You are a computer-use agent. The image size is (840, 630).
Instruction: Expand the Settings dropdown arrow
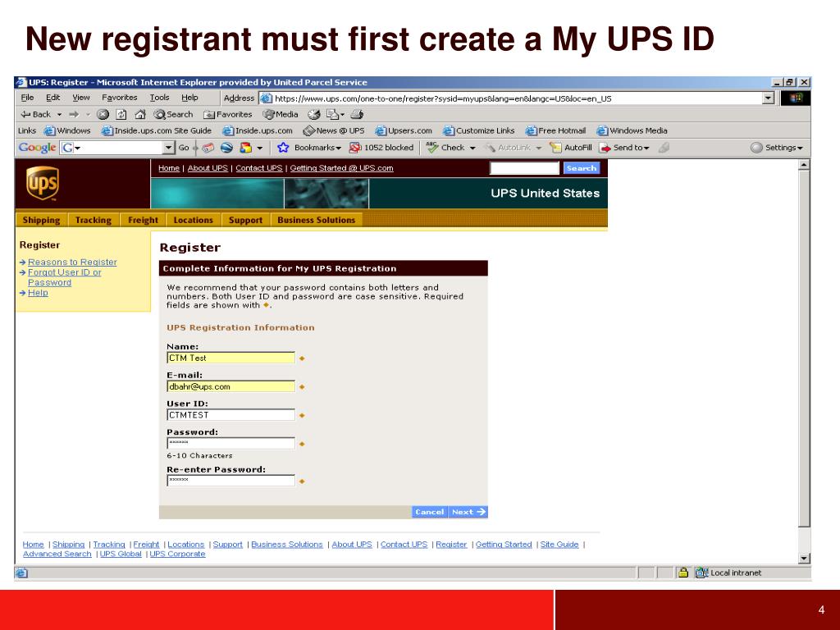point(801,148)
